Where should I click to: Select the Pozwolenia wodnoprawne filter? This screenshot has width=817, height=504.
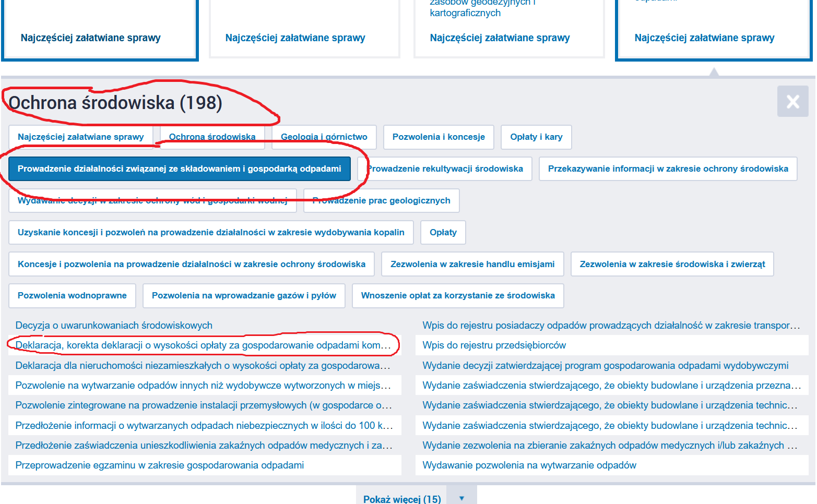pos(72,296)
